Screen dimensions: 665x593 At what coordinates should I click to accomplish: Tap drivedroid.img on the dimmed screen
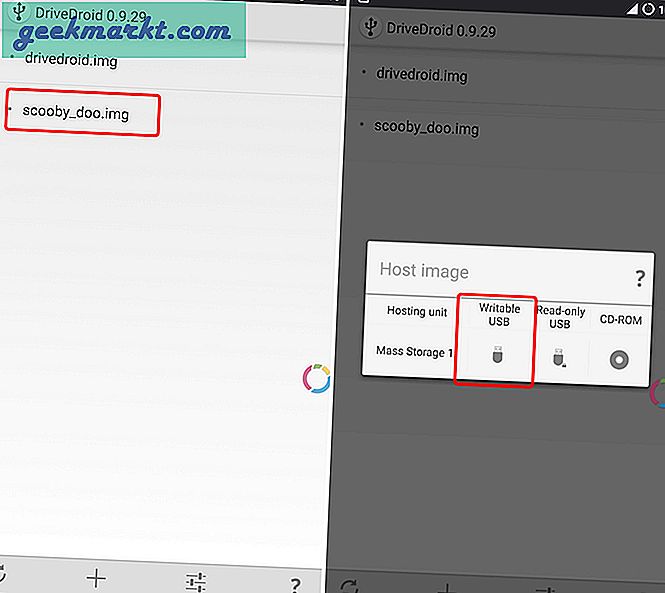click(x=421, y=75)
